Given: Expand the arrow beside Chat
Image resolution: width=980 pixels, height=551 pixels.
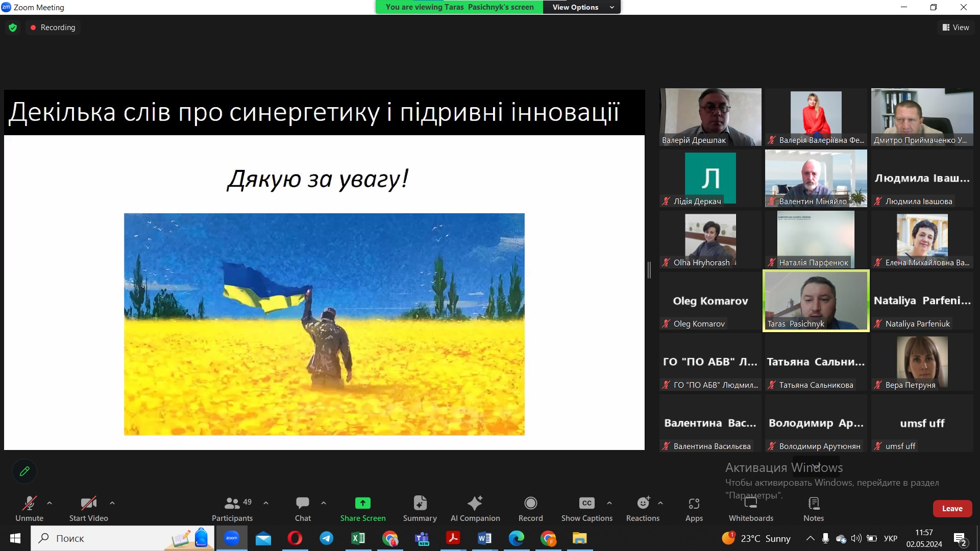Looking at the screenshot, I should point(324,503).
